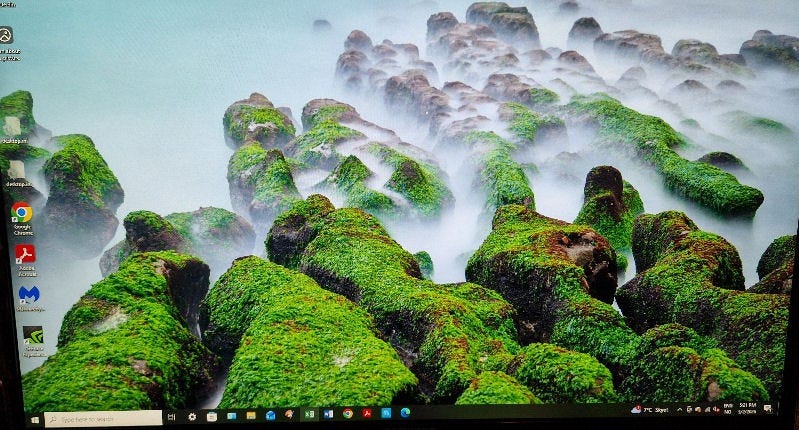Select the NVIDIA GeForce Experience desktop shortcut

[x=33, y=341]
